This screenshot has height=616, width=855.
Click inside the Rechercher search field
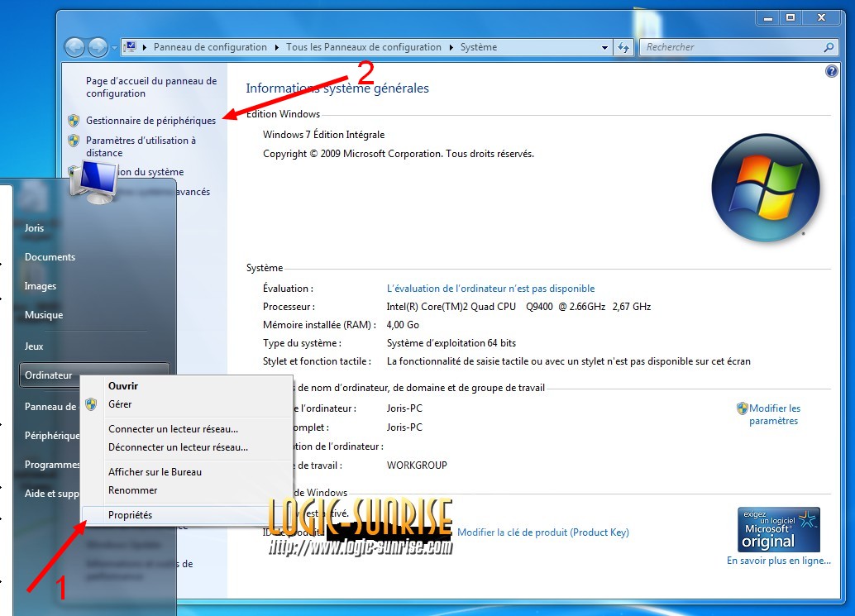[728, 47]
